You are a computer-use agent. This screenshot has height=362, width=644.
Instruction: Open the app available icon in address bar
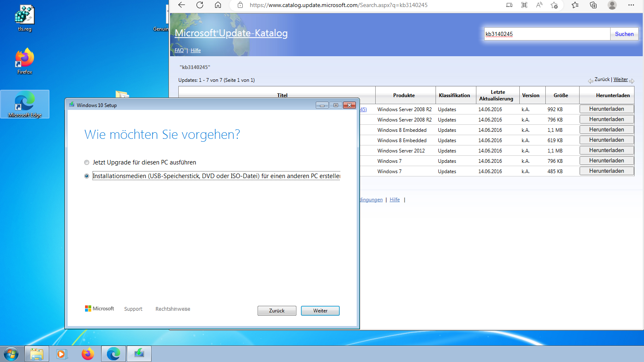(509, 5)
